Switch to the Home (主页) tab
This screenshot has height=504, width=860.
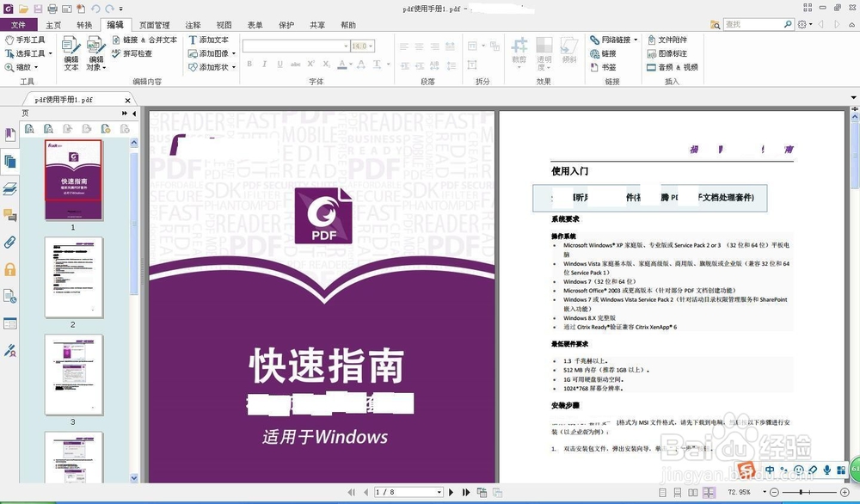click(53, 25)
